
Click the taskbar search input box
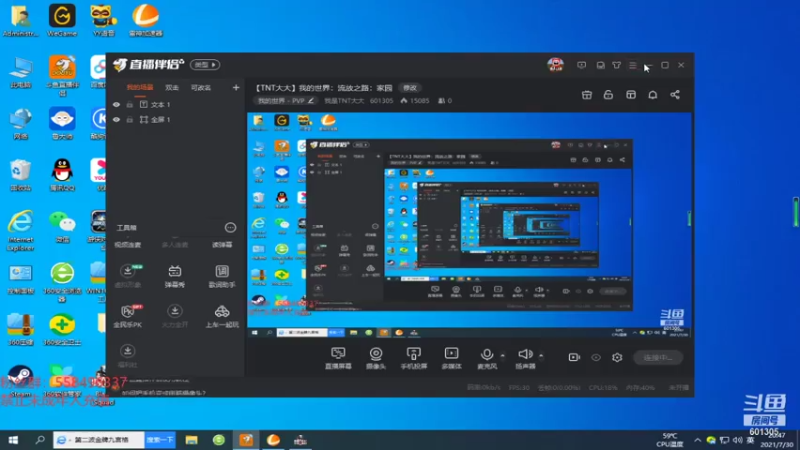[x=99, y=440]
